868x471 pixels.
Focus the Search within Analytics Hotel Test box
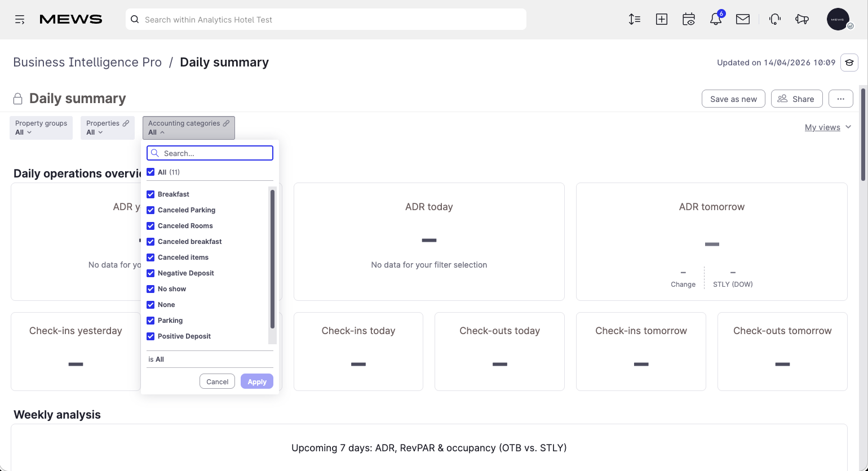coord(326,19)
